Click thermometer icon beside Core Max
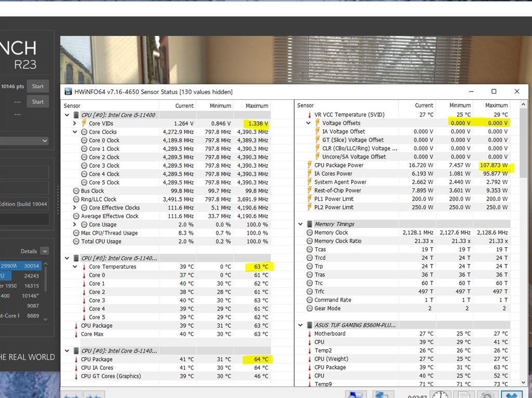Viewport: 532px width, 398px height. (x=76, y=334)
